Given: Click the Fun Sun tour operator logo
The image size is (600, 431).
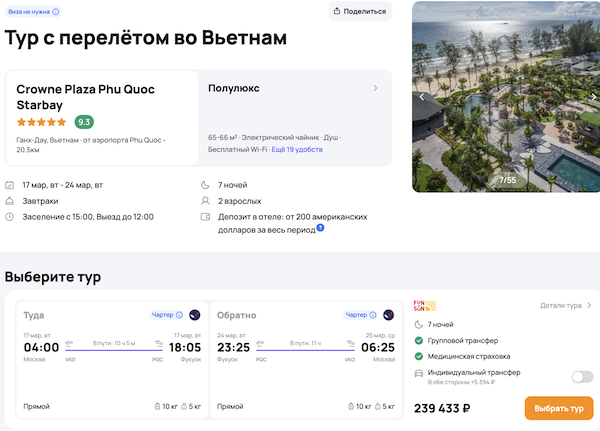Looking at the screenshot, I should [x=425, y=305].
